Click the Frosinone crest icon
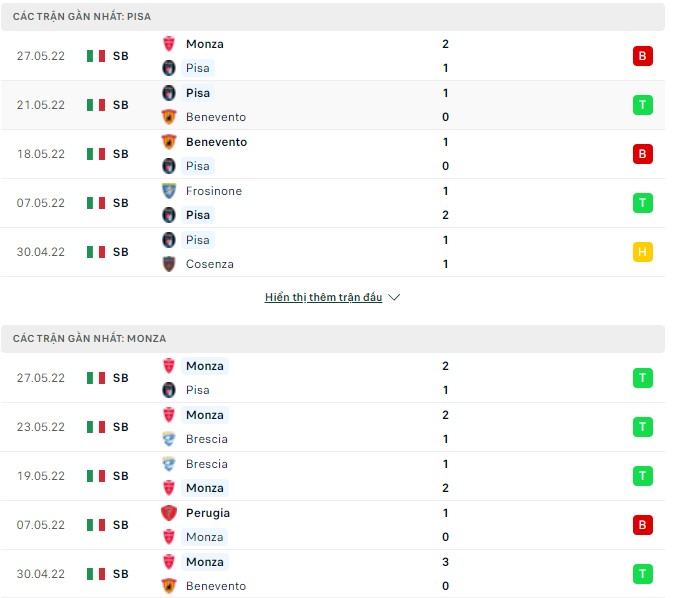 tap(169, 191)
